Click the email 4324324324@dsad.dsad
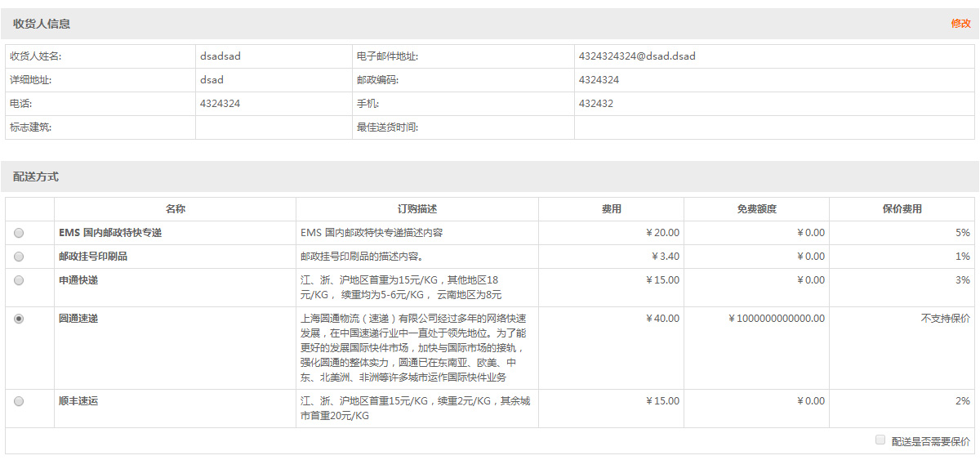Image resolution: width=980 pixels, height=469 pixels. coord(637,56)
